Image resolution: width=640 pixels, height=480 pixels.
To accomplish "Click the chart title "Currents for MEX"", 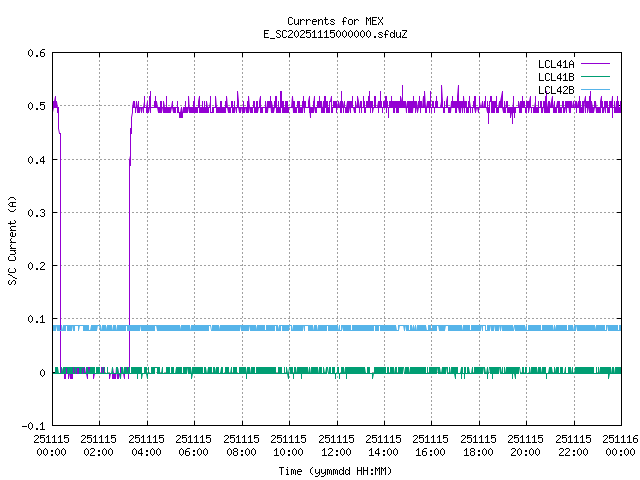I will click(x=334, y=21).
